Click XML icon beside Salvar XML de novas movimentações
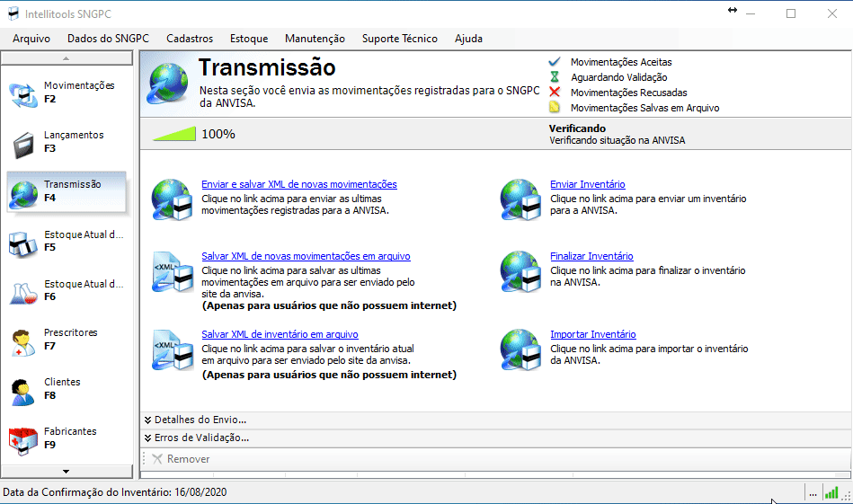Viewport: 853px width, 504px height. tap(173, 271)
